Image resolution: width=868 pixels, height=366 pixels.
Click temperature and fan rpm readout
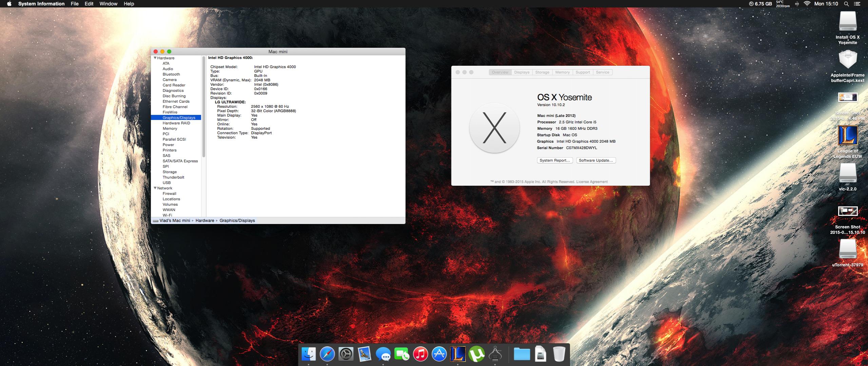(783, 4)
